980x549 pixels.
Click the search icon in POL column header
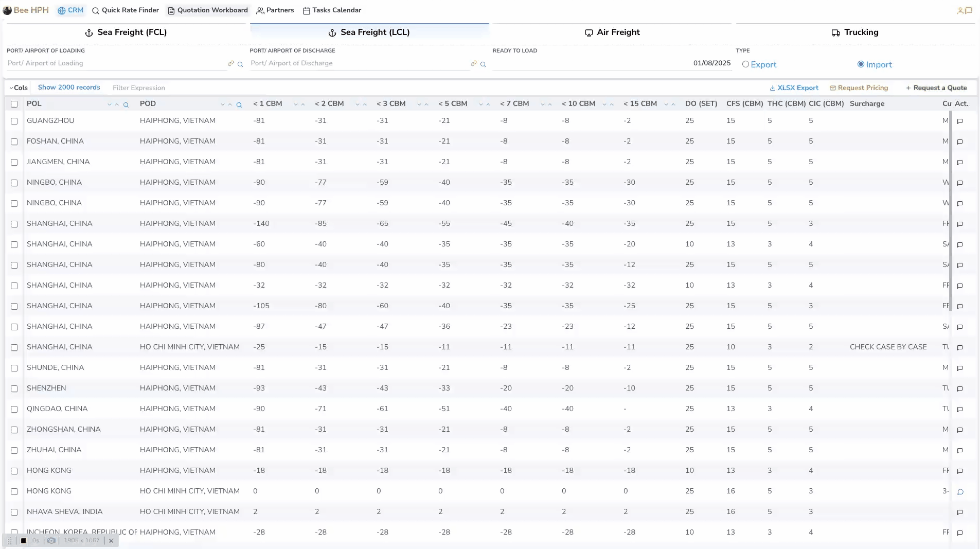tap(126, 105)
